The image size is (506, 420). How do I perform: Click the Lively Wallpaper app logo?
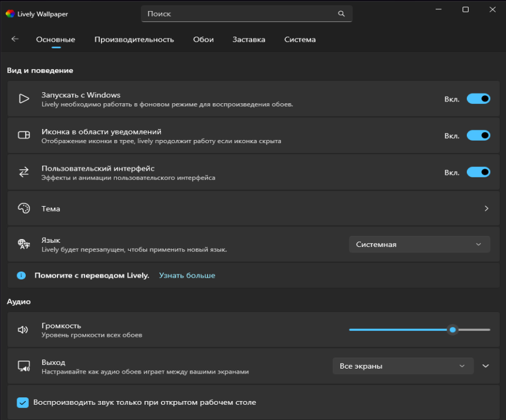click(10, 13)
